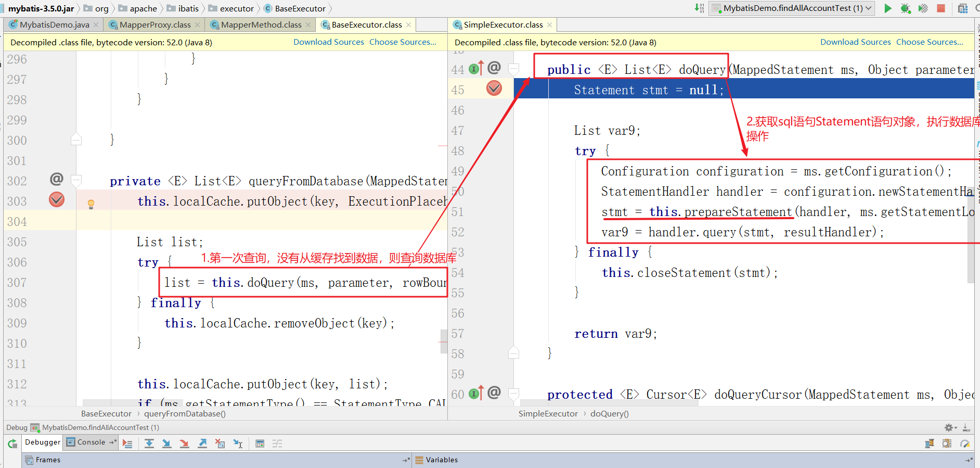The width and height of the screenshot is (980, 468).
Task: Click the memory view magnifier icon
Action: [x=947, y=444]
